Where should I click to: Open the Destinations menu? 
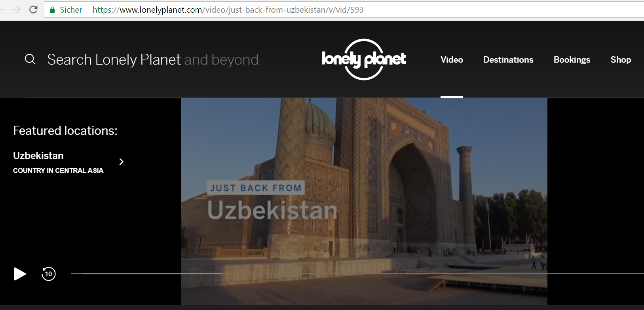(x=508, y=60)
